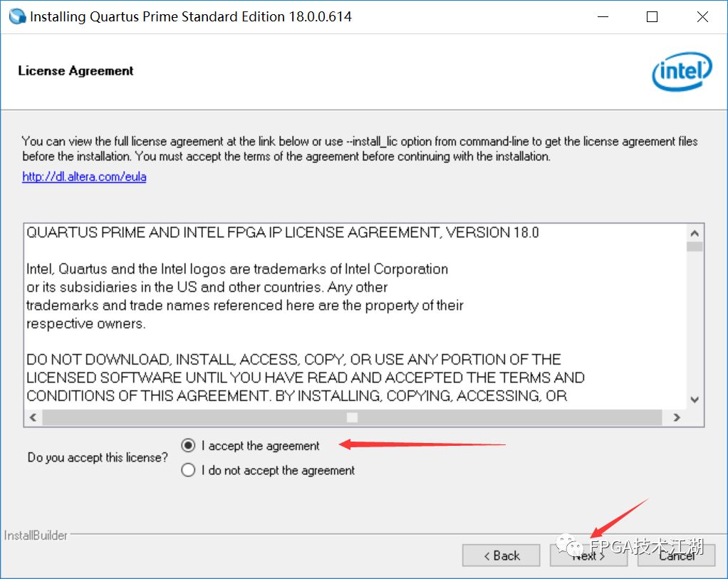Click the Quartus installer title bar icon
The image size is (728, 579).
18,16
